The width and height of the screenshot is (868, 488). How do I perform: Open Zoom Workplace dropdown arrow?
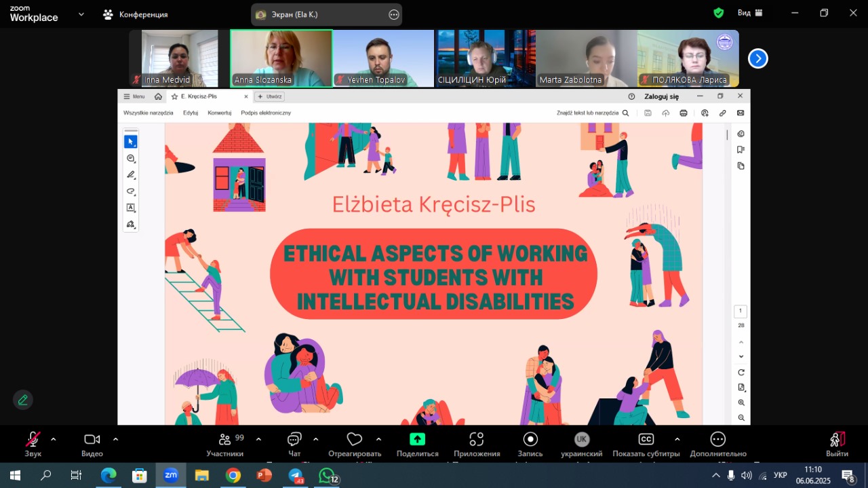tap(81, 14)
